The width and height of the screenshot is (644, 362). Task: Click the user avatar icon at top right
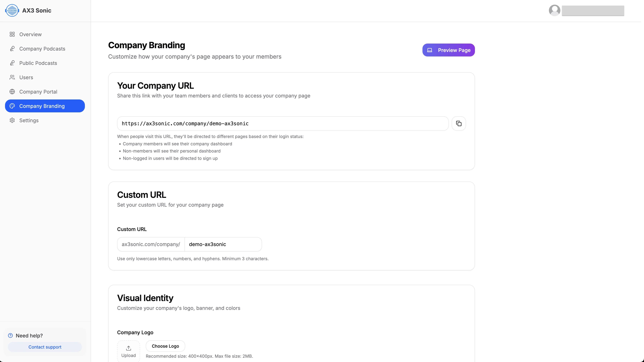click(554, 11)
